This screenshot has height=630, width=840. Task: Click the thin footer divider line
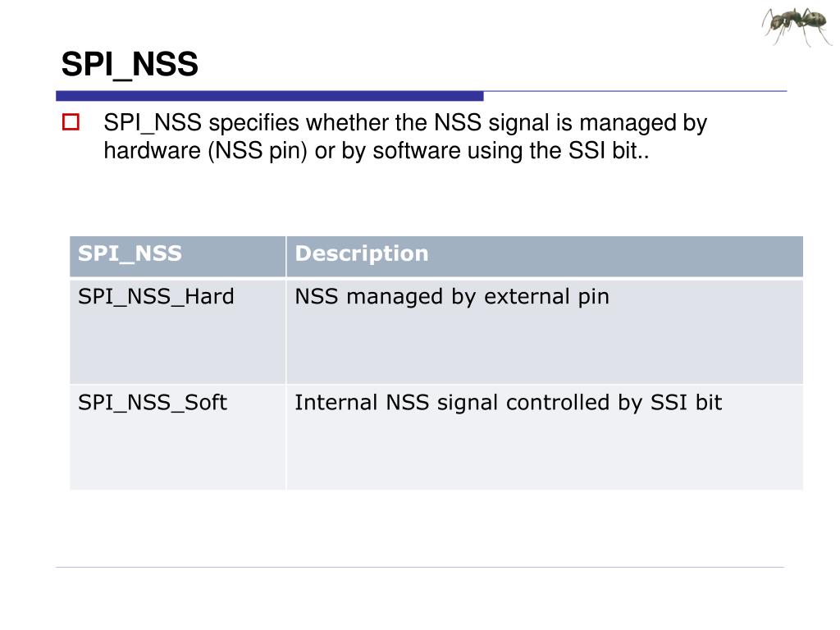(419, 567)
